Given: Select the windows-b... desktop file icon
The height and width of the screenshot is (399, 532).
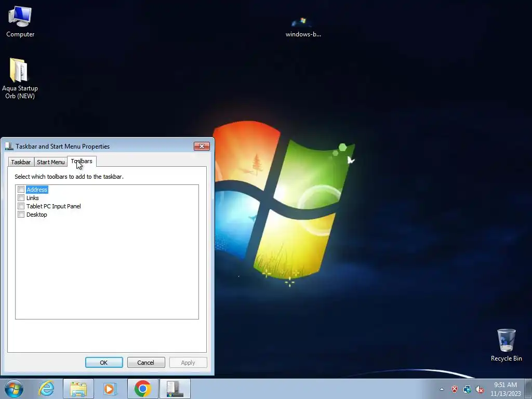Looking at the screenshot, I should 303,27.
